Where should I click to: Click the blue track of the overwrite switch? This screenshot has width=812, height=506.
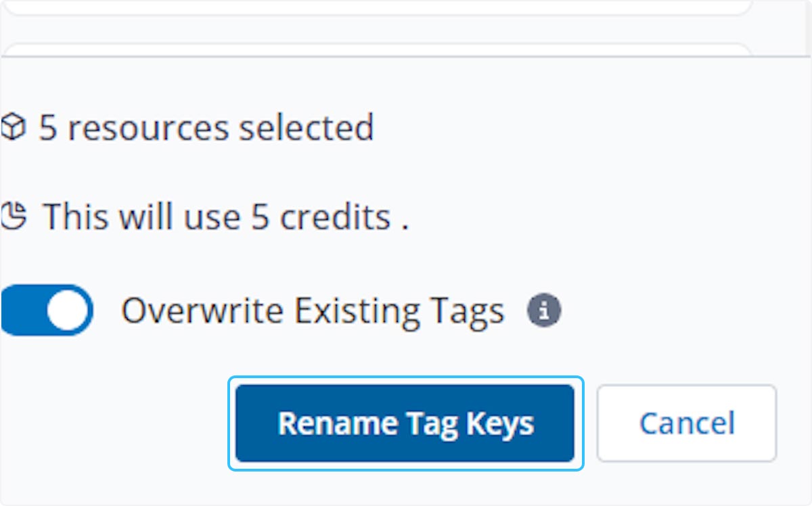coord(20,310)
